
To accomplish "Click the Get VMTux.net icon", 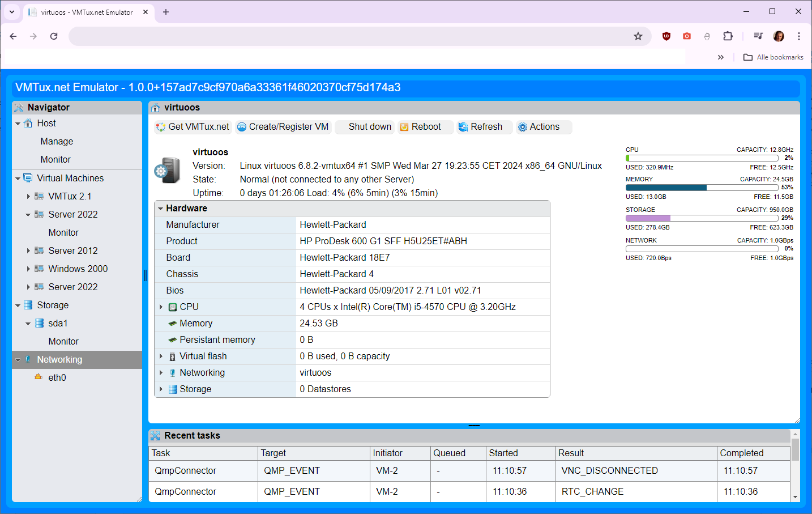I will pos(161,127).
